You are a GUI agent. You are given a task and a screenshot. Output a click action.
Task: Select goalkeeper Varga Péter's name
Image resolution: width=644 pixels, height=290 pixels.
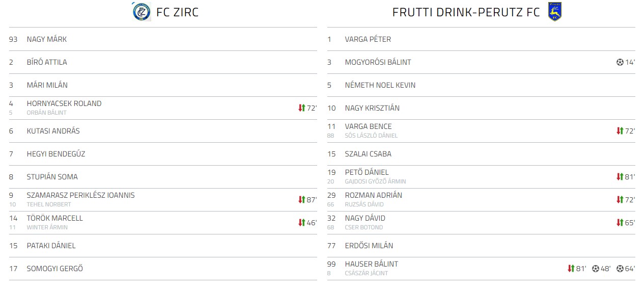tap(368, 39)
